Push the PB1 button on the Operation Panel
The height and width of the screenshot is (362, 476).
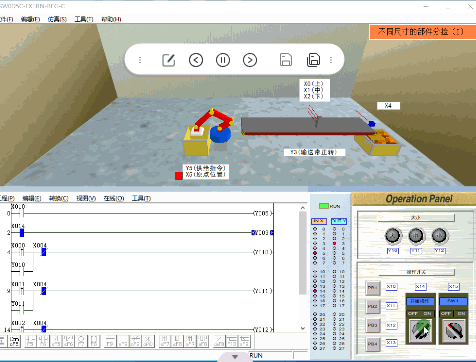tap(373, 288)
